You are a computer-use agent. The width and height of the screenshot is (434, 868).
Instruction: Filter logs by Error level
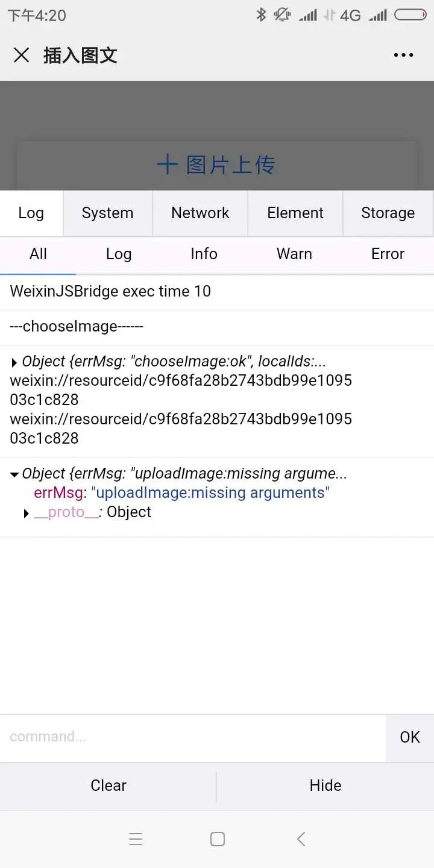tap(388, 254)
